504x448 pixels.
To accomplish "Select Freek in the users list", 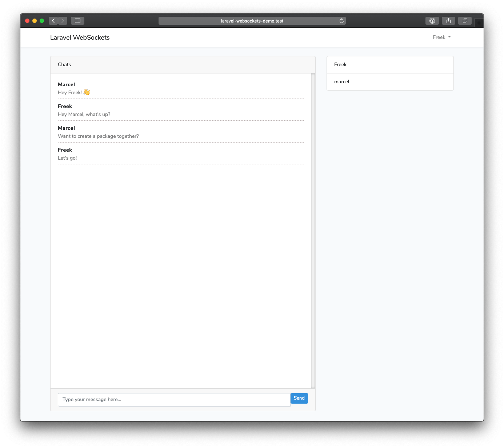I will point(390,64).
